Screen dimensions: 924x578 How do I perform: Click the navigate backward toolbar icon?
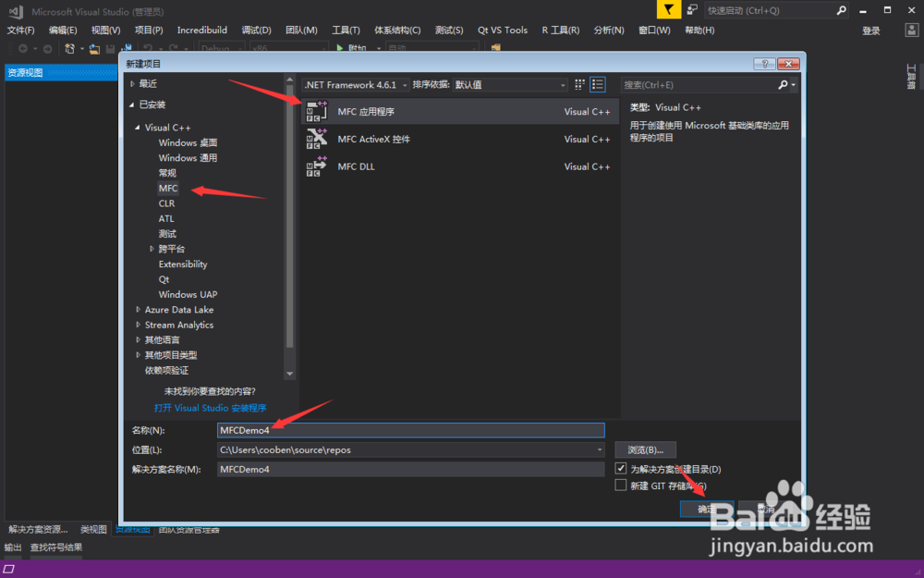pos(23,49)
